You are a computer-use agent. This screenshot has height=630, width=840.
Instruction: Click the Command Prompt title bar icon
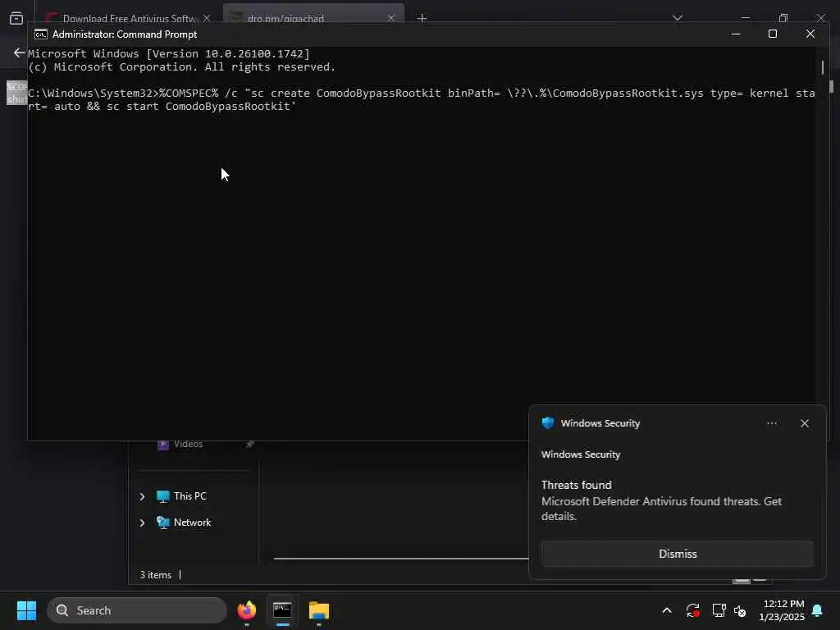click(41, 34)
